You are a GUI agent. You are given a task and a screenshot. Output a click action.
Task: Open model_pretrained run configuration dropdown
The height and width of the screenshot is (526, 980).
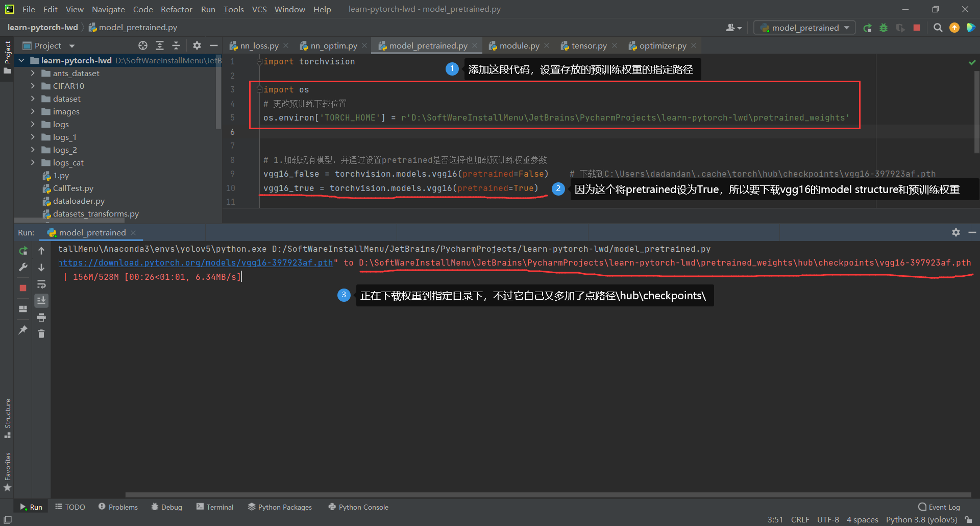[805, 28]
